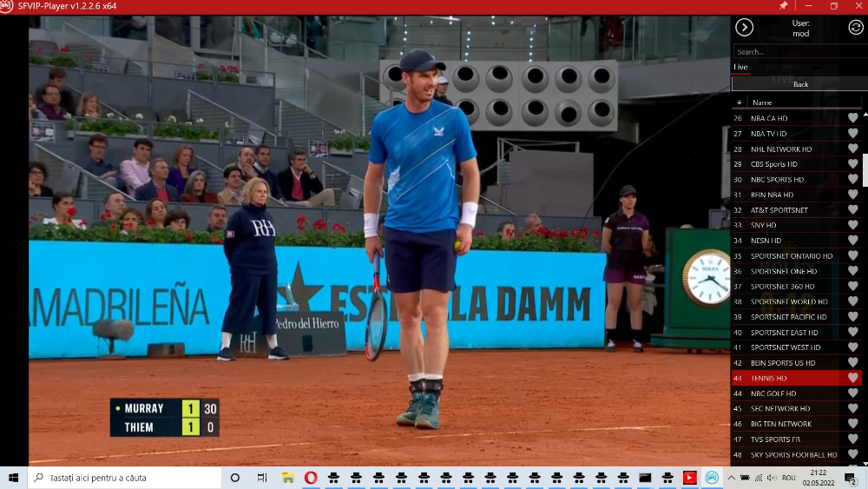Open the Windows Start menu
Image resolution: width=868 pixels, height=489 pixels.
tap(13, 478)
